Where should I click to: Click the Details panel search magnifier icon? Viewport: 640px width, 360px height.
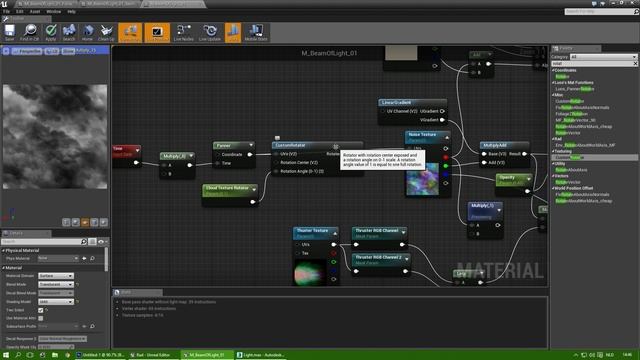84,242
